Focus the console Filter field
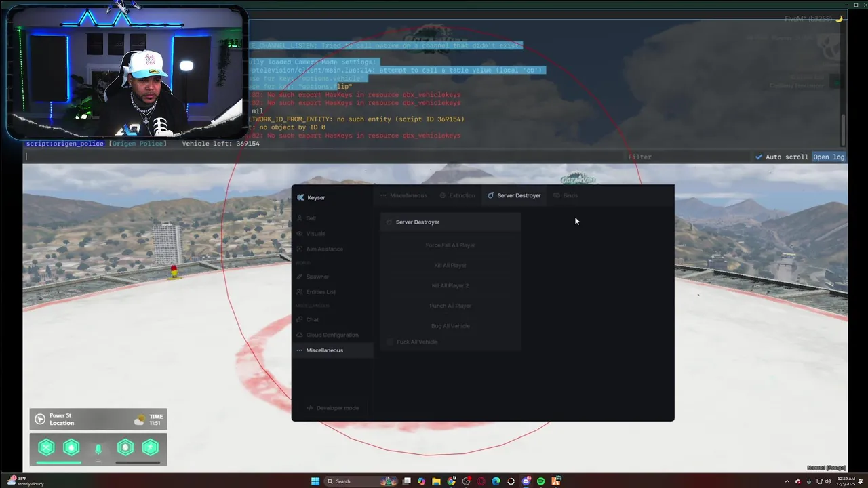Screen dimensions: 868x488 (688, 157)
